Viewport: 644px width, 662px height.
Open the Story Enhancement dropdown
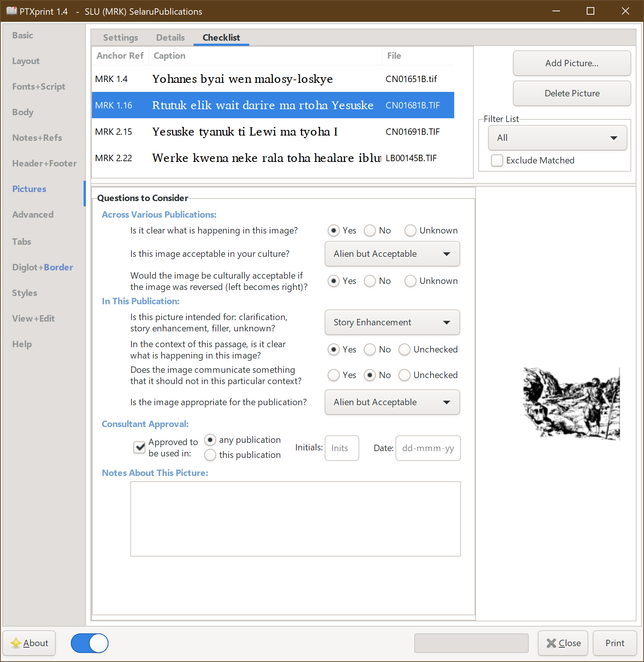392,322
